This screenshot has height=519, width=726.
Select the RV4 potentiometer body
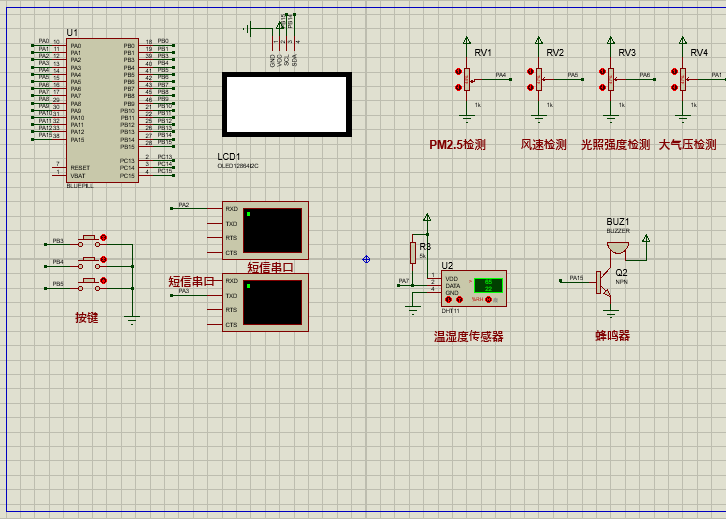683,79
